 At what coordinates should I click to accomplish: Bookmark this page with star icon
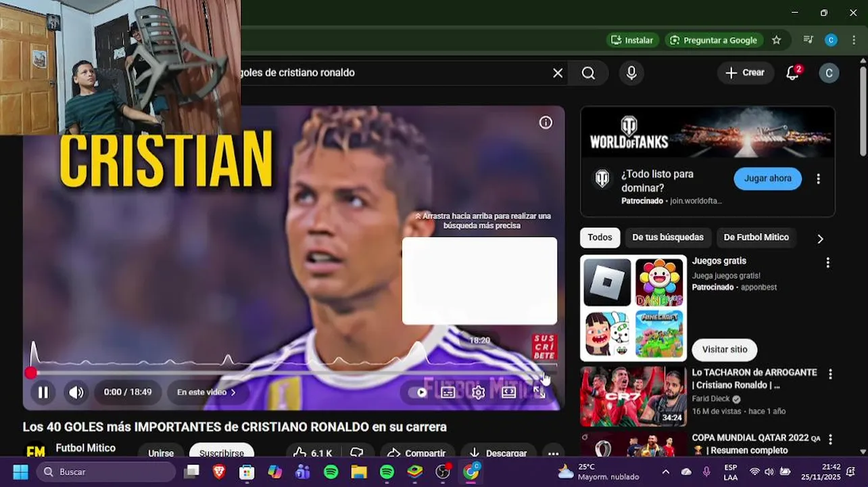(777, 40)
